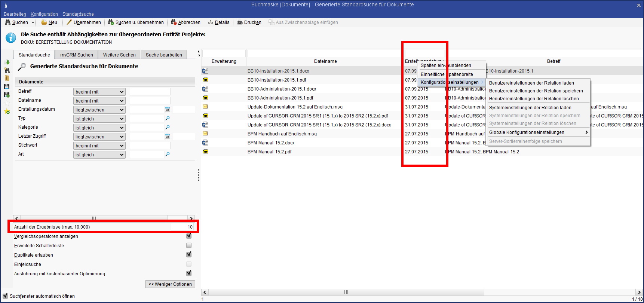The width and height of the screenshot is (644, 303).
Task: Click the lookup magnifier next to Kategorie
Action: [168, 128]
